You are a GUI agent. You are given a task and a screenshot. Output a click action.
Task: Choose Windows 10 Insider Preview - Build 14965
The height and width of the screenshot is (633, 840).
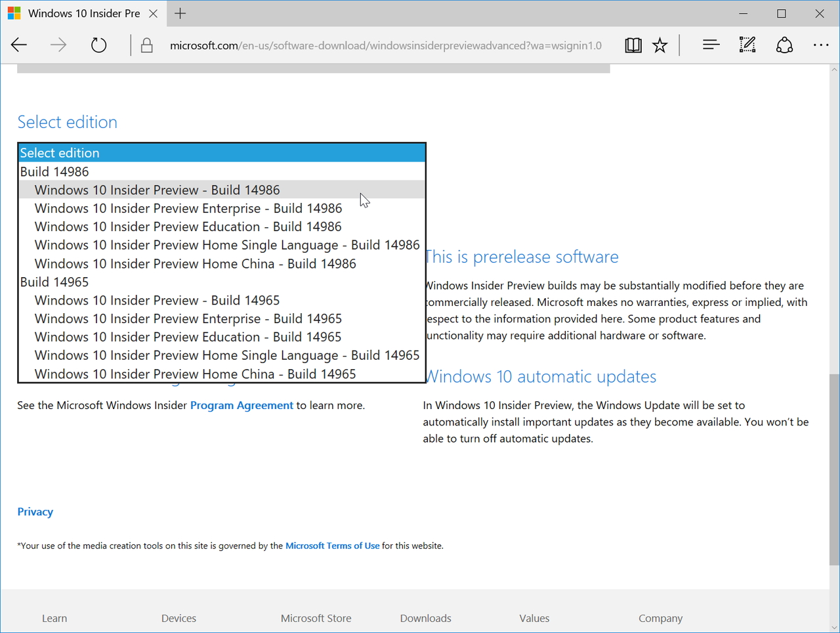[x=157, y=300]
